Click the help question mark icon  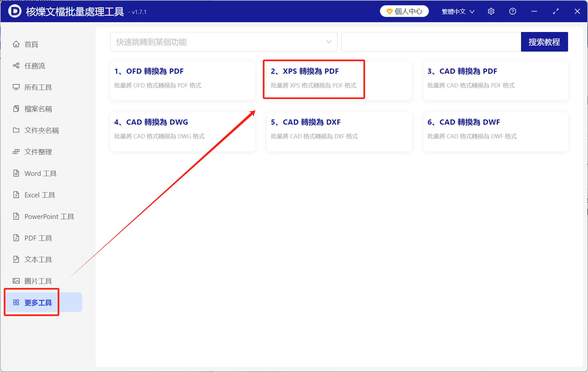[x=513, y=11]
